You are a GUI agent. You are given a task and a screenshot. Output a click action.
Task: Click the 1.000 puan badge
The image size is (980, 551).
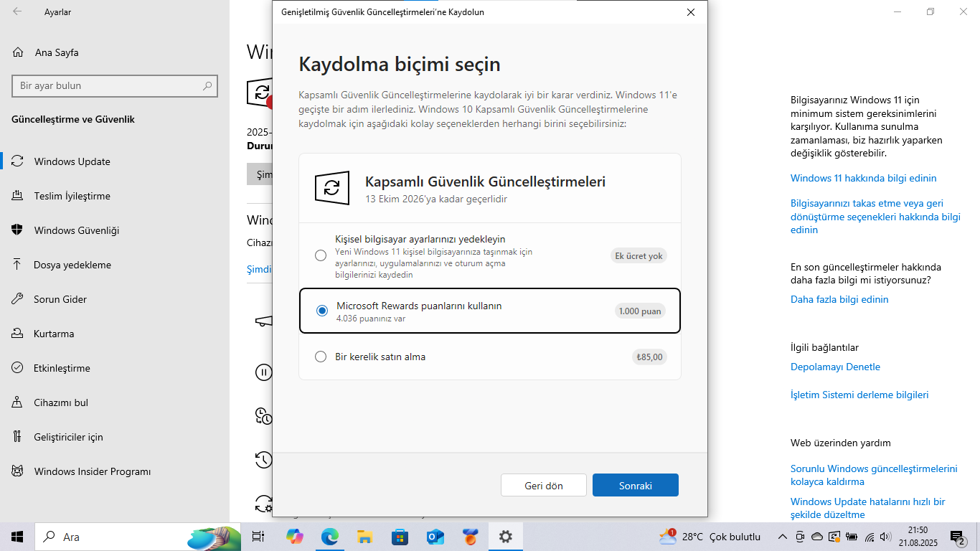coord(640,311)
